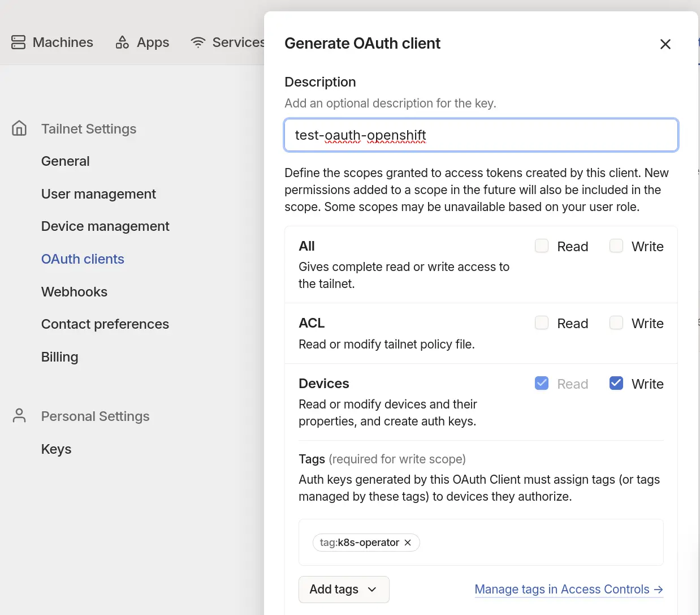Click the Services wifi icon
Image resolution: width=700 pixels, height=615 pixels.
[198, 42]
